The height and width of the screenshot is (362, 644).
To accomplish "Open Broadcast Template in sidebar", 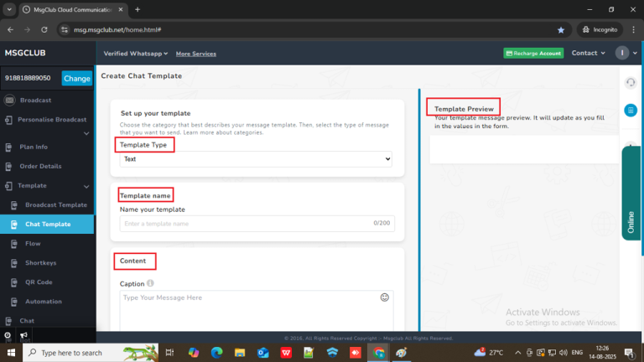I will 55,205.
